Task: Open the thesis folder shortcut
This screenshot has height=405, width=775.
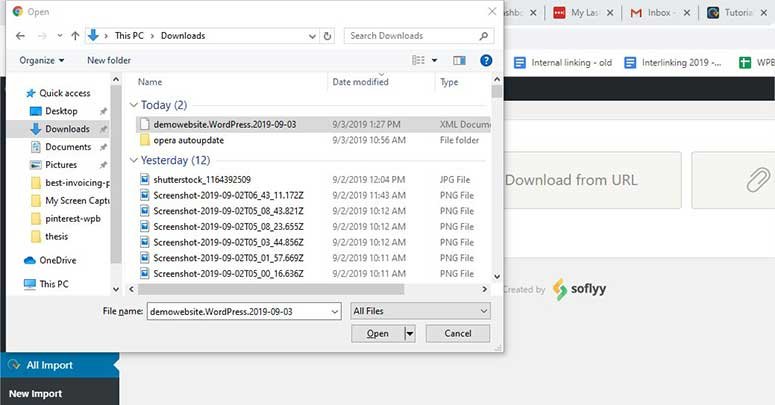Action: (x=56, y=236)
